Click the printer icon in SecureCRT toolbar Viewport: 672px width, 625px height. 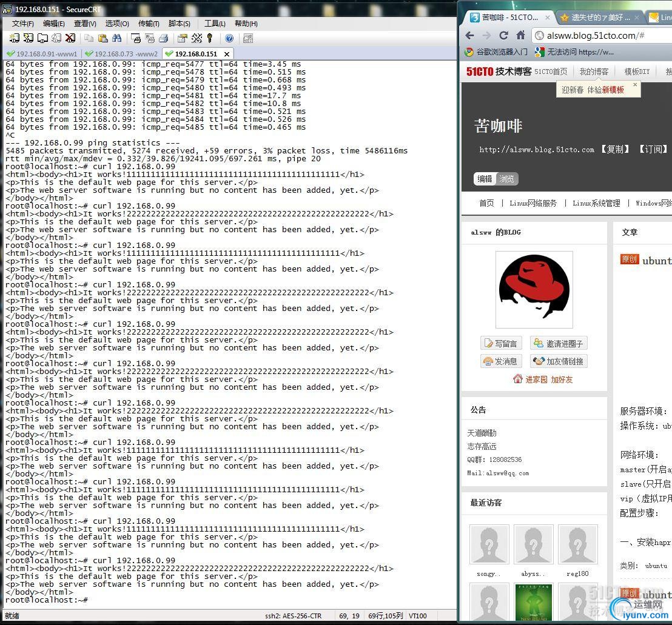pyautogui.click(x=163, y=39)
